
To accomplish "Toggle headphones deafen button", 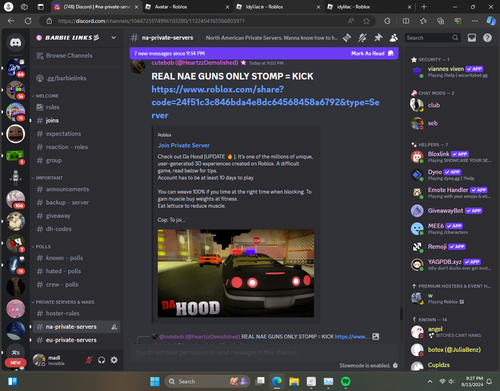I will point(101,360).
